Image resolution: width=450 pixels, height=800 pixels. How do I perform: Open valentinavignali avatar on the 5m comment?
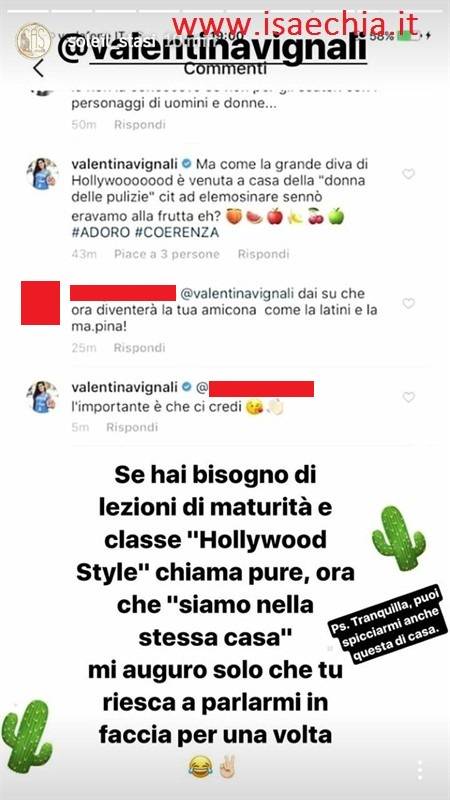click(42, 396)
